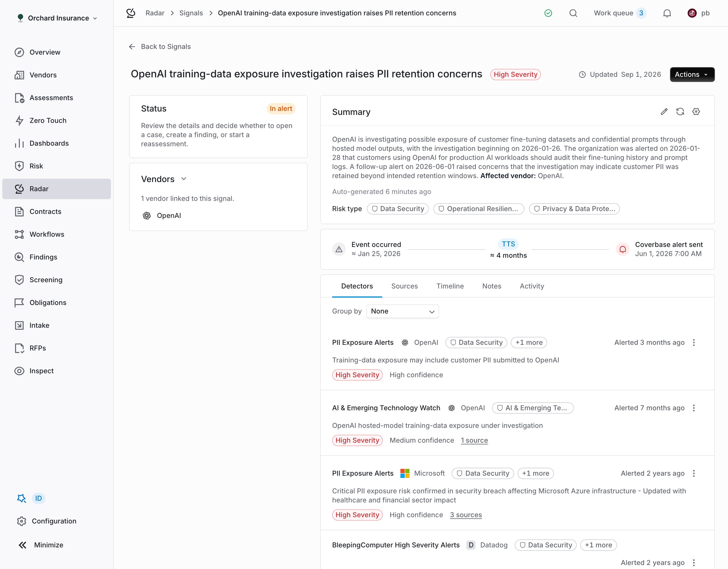
Task: Open options for AI & Emerging Technology Watch
Action: click(x=694, y=408)
